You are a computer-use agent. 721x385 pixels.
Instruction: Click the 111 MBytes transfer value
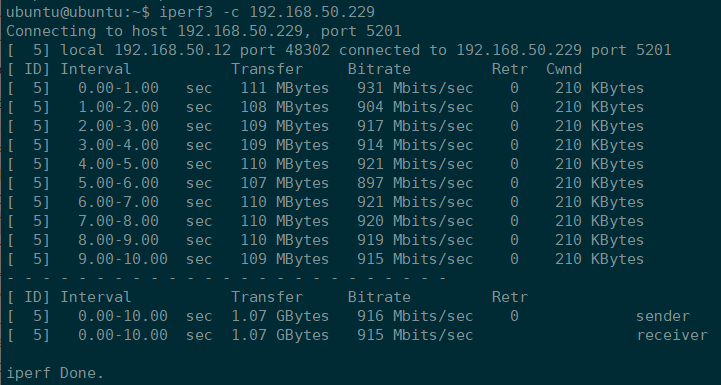coord(285,88)
